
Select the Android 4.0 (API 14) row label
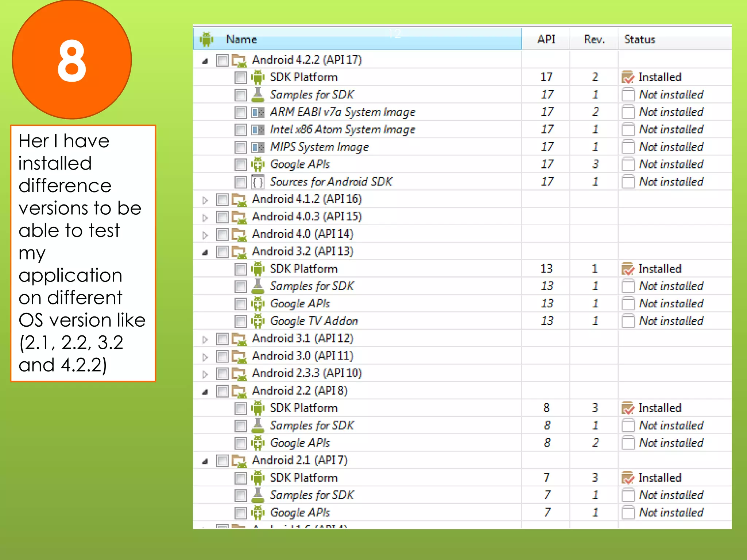pos(302,234)
